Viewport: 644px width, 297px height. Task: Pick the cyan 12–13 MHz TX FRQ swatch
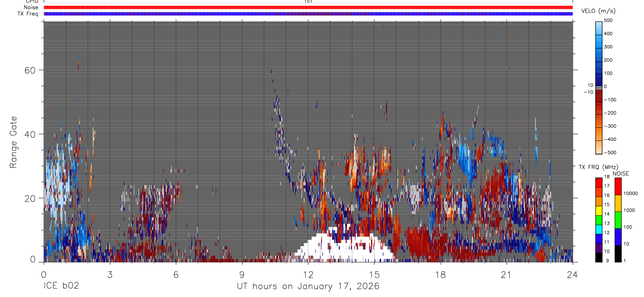pos(599,229)
